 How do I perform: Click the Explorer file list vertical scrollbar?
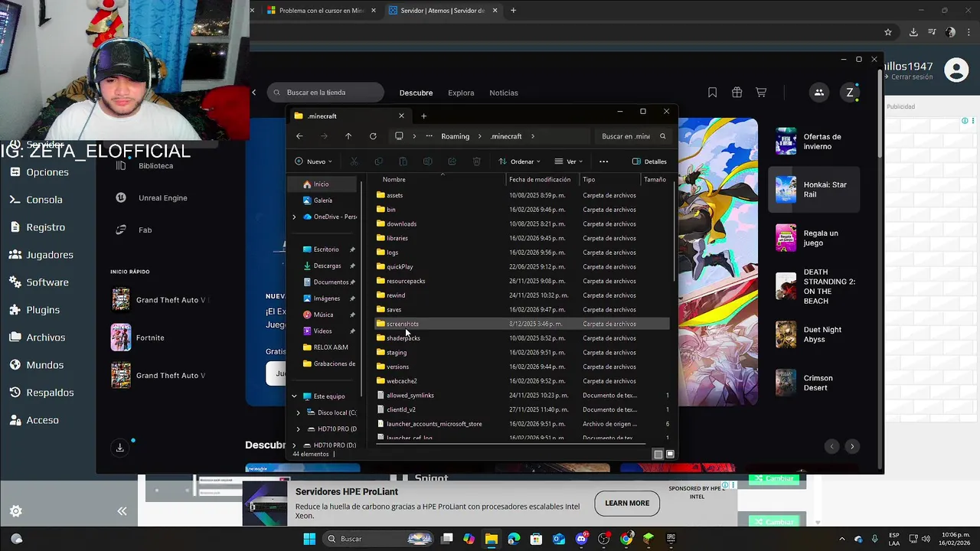coord(674,230)
